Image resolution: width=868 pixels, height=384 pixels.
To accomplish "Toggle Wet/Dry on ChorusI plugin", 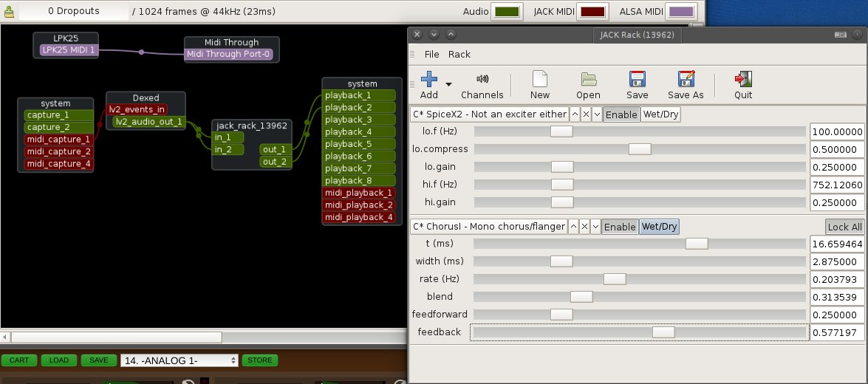I will pos(659,227).
